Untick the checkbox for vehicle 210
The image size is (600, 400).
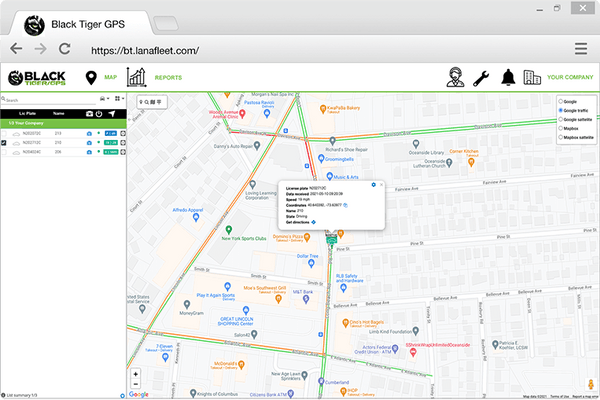[4, 143]
